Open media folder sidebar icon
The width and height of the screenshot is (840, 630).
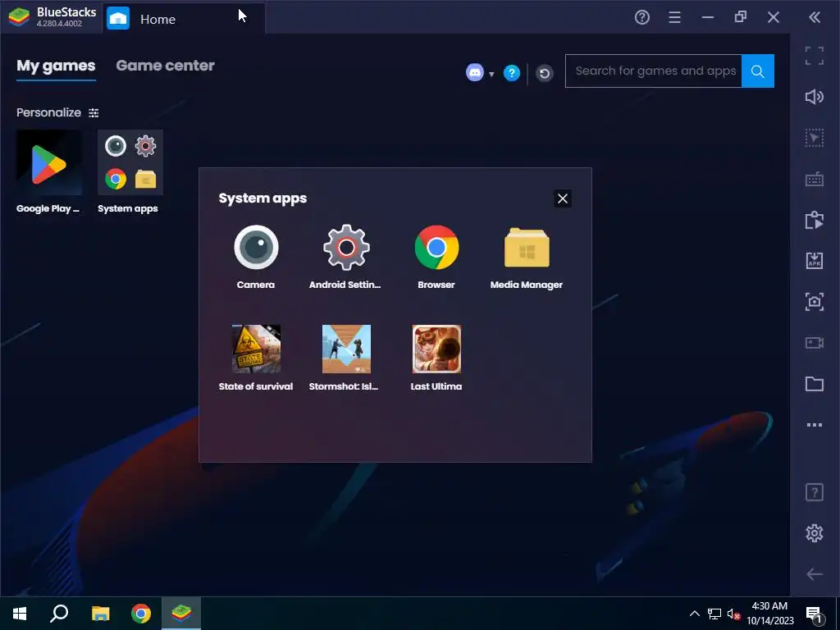click(x=815, y=384)
